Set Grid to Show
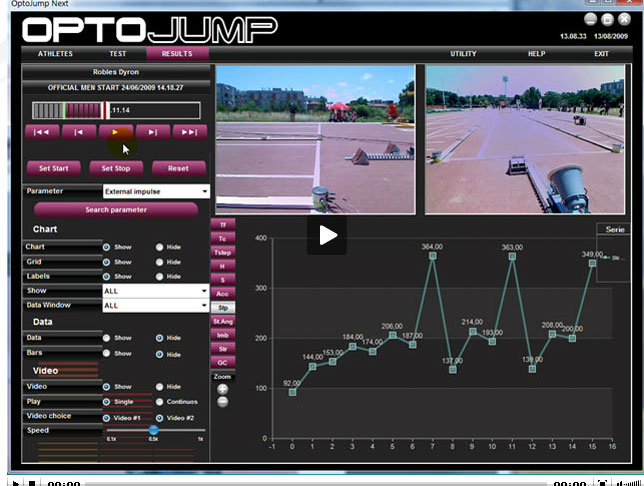 [x=106, y=262]
